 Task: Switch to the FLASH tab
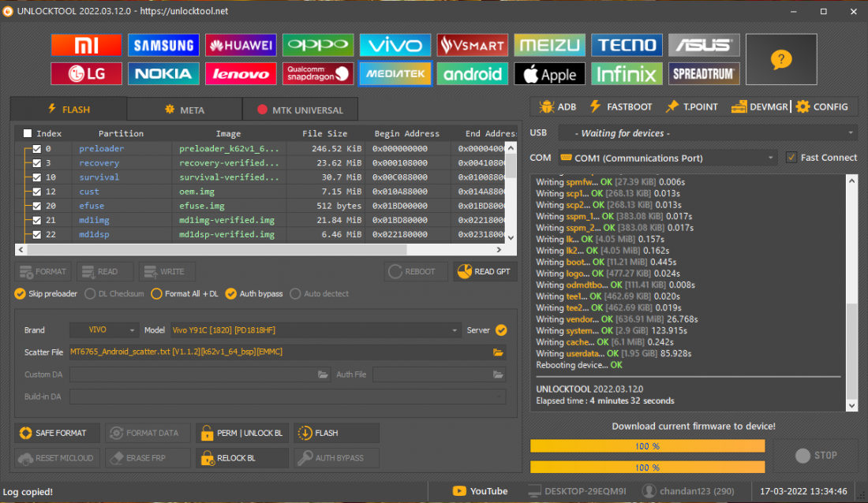tap(69, 109)
